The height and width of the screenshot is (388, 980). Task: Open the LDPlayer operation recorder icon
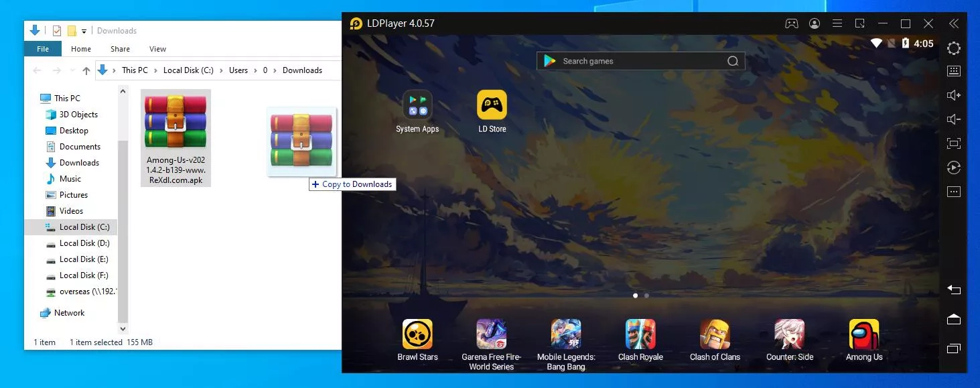954,168
